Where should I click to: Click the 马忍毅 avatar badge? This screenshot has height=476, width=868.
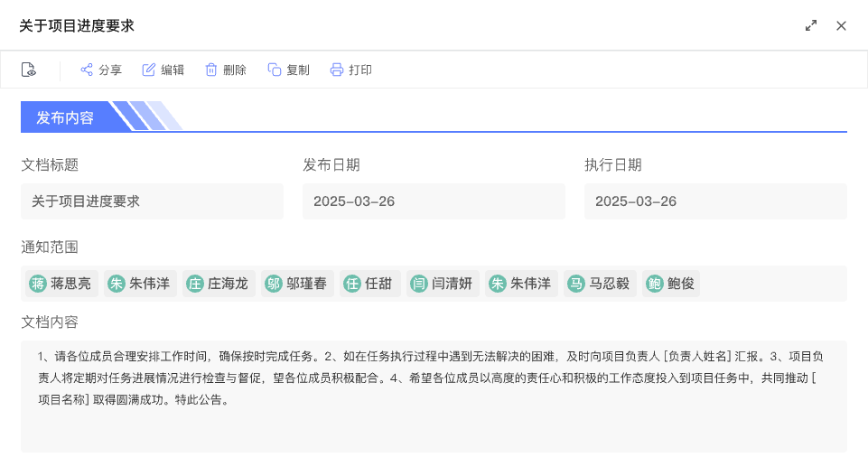click(x=576, y=284)
